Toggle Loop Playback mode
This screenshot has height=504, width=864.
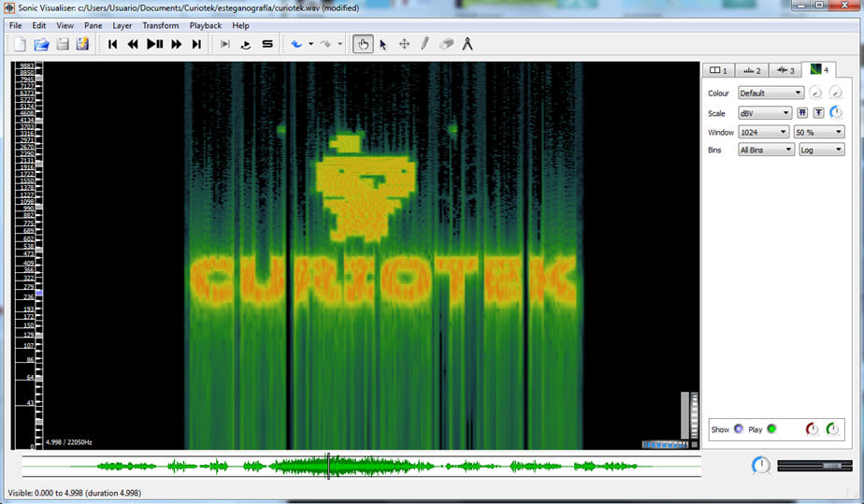(246, 44)
